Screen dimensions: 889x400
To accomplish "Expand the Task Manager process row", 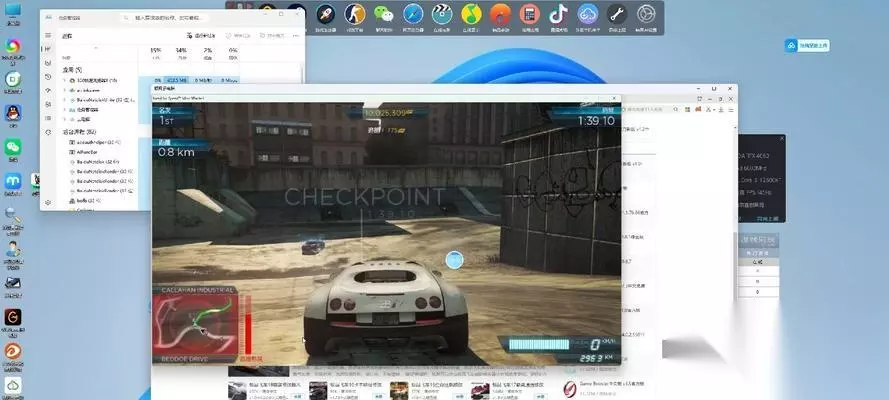I will coord(64,110).
